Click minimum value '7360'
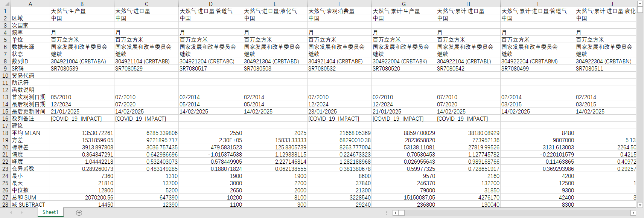Screen dimensions: 644x218 click(x=82, y=176)
